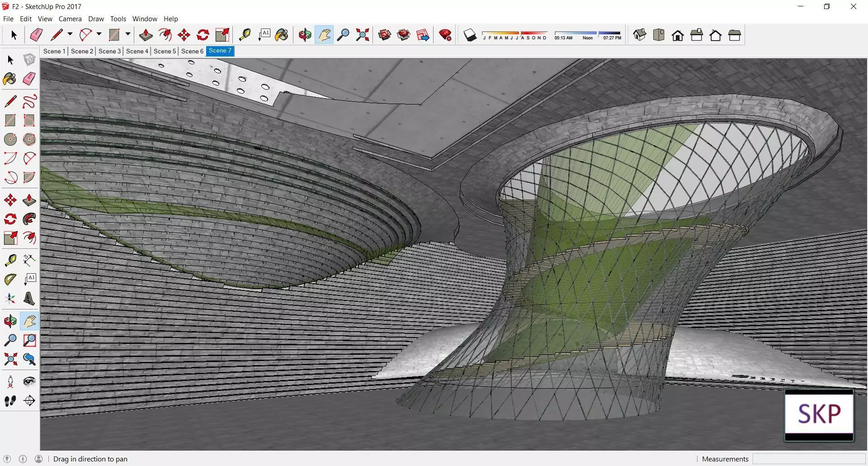Click the sign-in person status bar icon
868x466 pixels.
coord(39,459)
